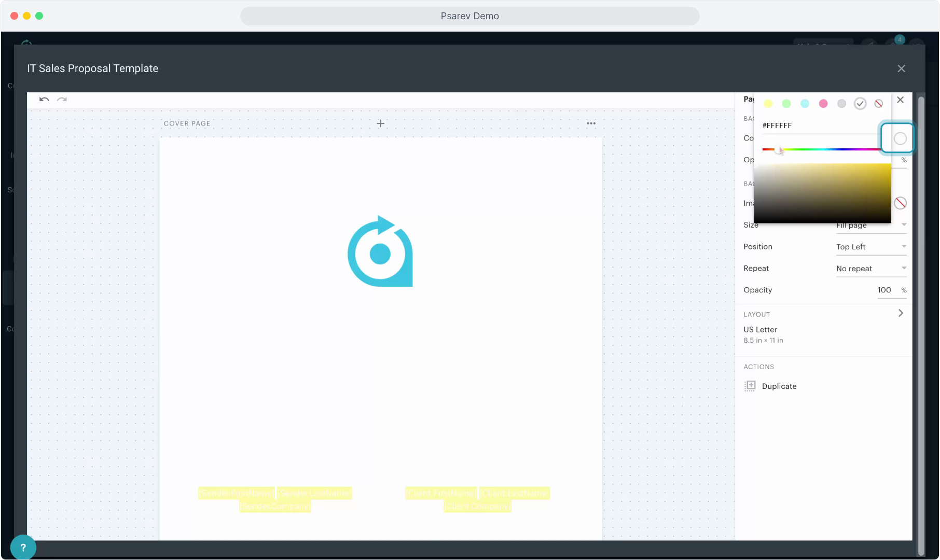Image resolution: width=940 pixels, height=560 pixels.
Task: Select the checked white preset color
Action: point(860,104)
